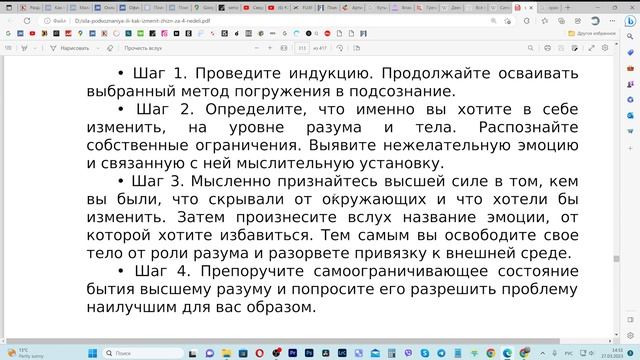
Task: Open the Collections icon in address bar
Action: click(x=561, y=20)
